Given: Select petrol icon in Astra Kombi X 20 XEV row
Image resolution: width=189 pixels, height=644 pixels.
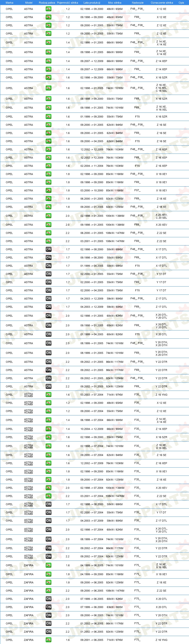Looking at the screenshot, I should point(49,488).
